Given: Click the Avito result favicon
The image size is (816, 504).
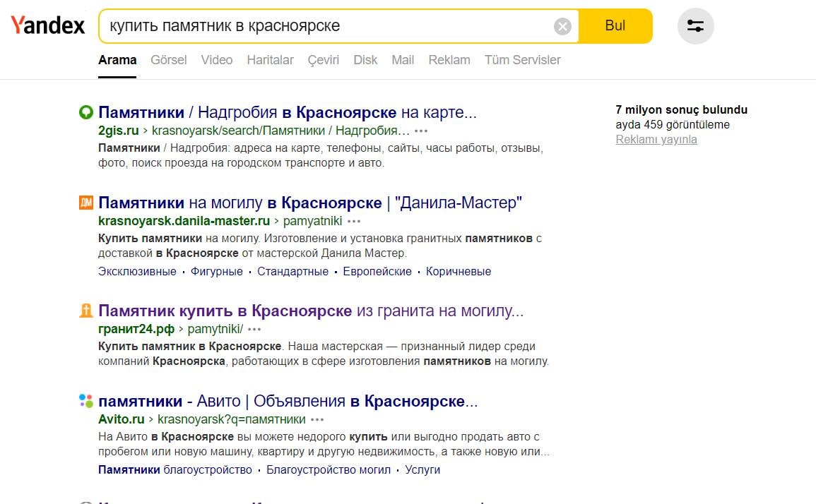Looking at the screenshot, I should 86,400.
